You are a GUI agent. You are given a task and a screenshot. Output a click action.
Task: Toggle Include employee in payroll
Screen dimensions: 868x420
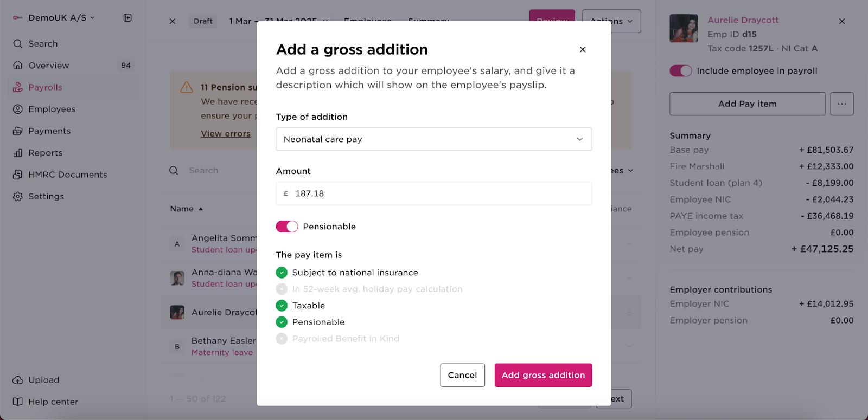[680, 70]
